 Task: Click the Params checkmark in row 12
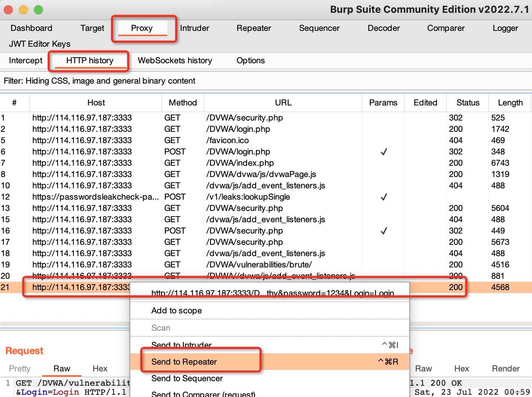[384, 197]
